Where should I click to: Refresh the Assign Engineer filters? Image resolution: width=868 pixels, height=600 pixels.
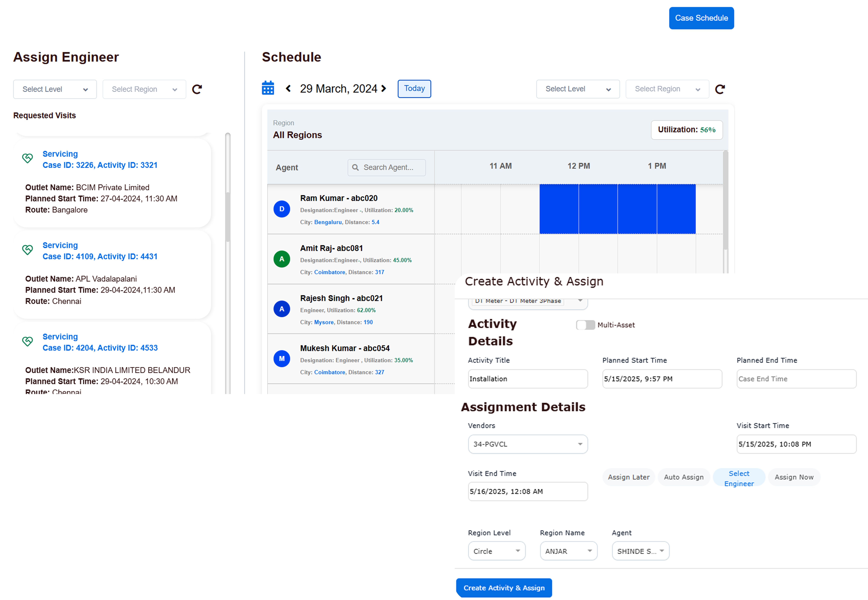point(197,89)
